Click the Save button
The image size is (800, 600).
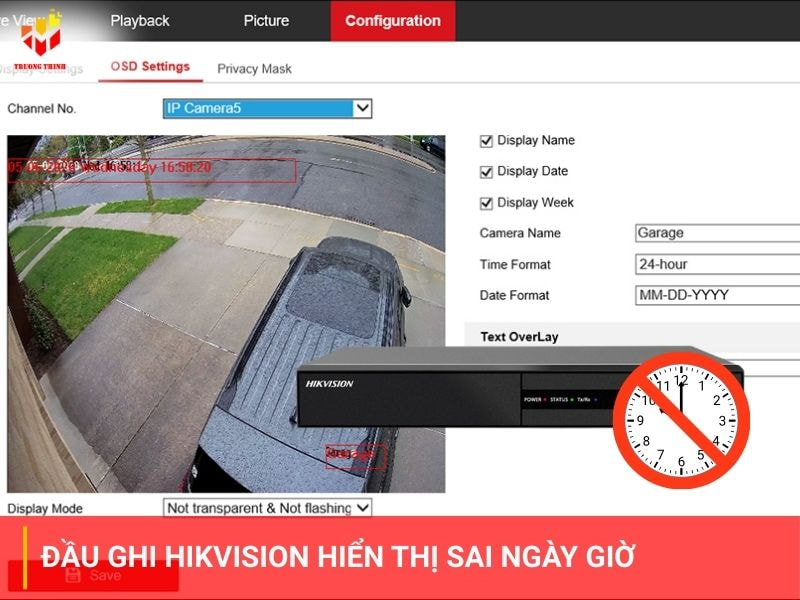tap(107, 575)
